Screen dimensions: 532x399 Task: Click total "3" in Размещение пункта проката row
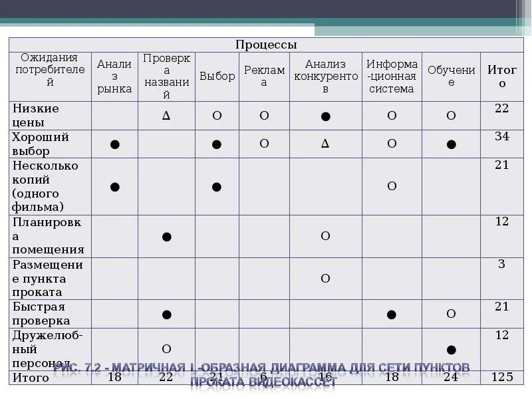(x=502, y=264)
